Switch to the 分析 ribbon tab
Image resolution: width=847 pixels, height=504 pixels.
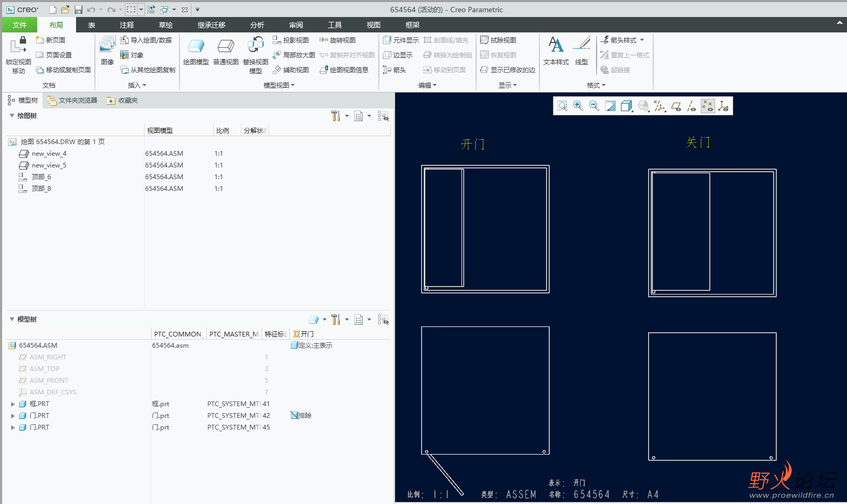[x=257, y=25]
